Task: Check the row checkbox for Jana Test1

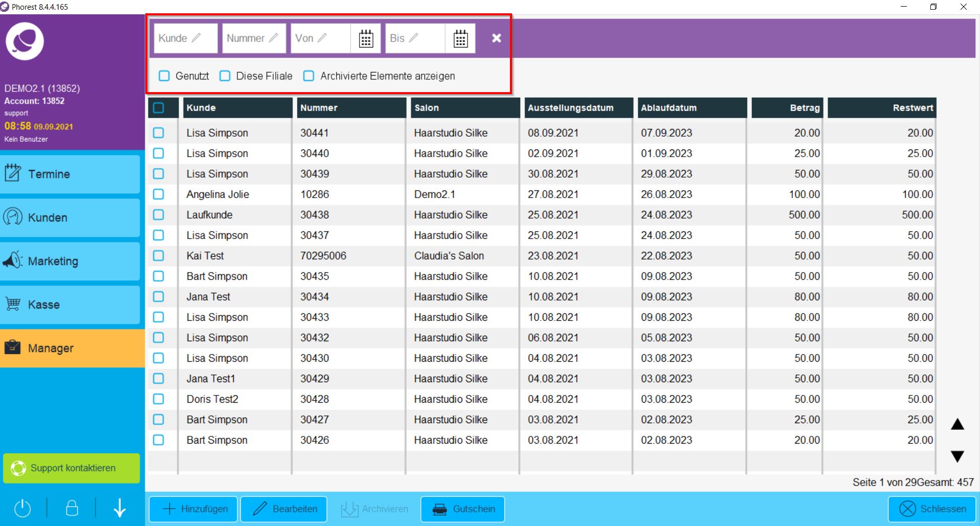Action: tap(159, 379)
